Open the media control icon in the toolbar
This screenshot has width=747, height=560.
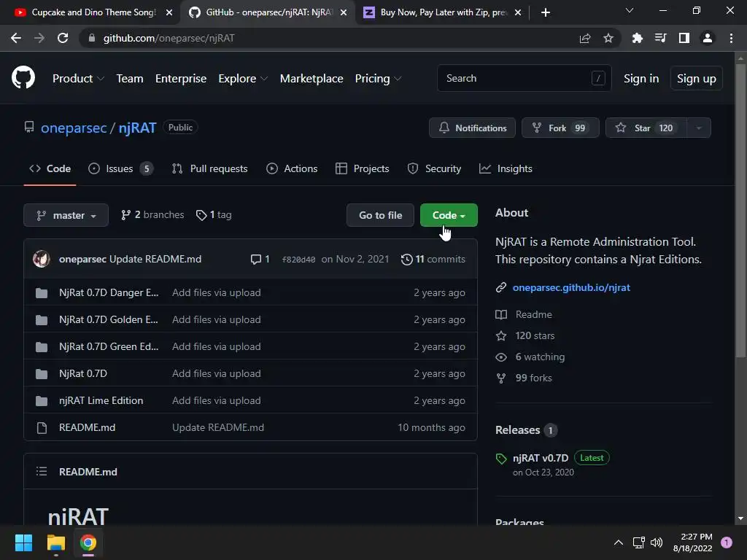point(660,38)
